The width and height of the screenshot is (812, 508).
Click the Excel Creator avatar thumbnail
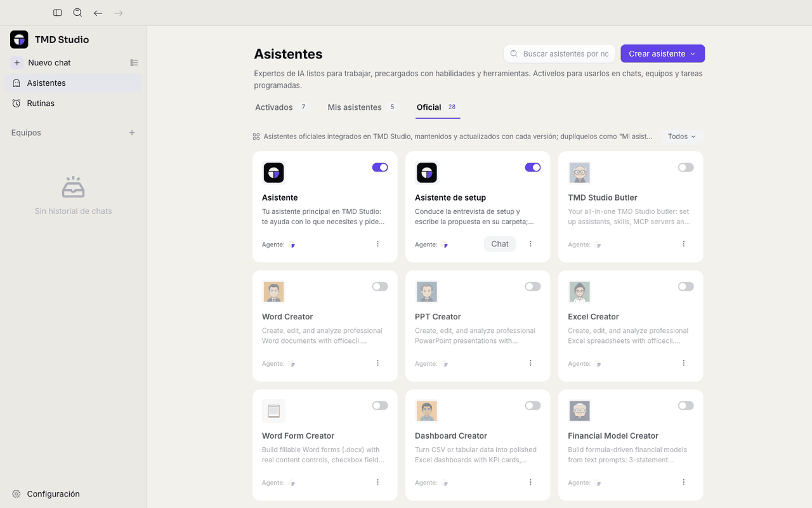tap(579, 291)
